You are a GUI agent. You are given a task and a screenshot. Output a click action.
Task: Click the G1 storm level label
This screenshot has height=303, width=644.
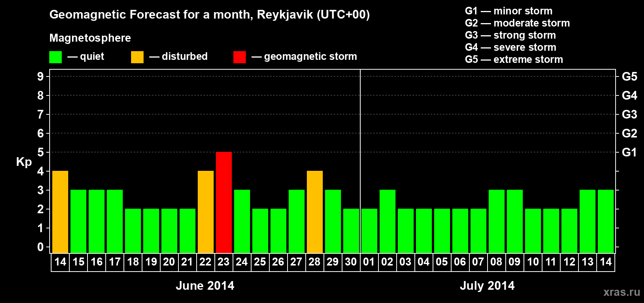point(629,152)
